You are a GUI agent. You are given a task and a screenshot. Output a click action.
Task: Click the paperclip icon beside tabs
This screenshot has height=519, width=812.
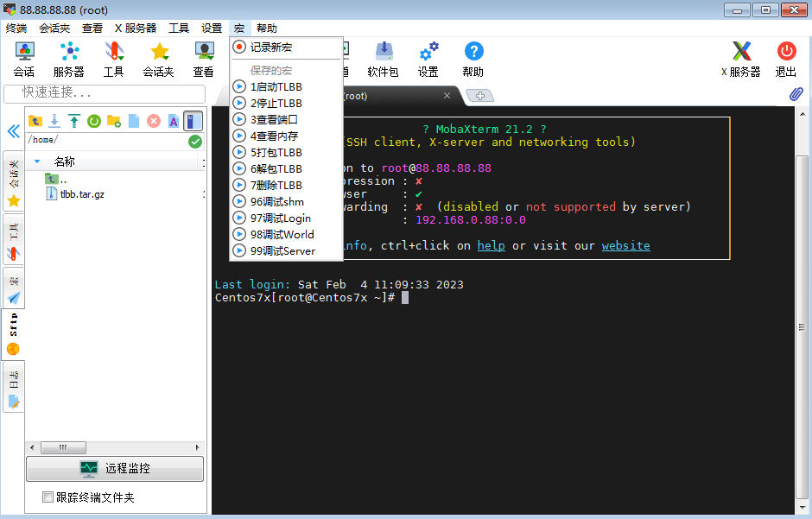796,94
